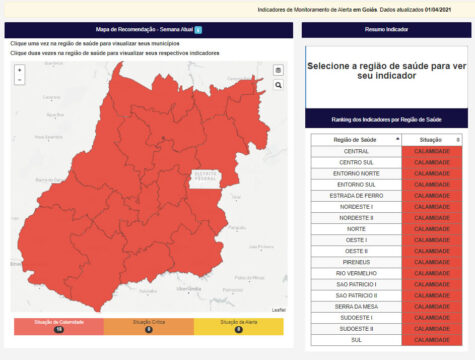Select SAO PATRICIO I region row
475x360 pixels.
click(x=386, y=284)
